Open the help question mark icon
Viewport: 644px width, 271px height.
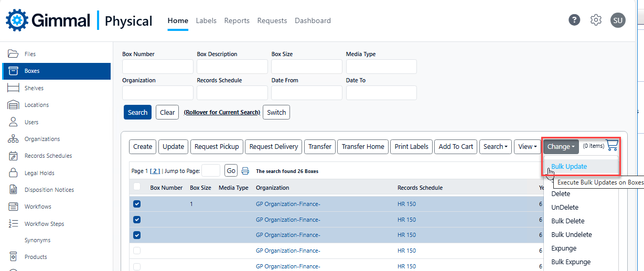pos(574,20)
